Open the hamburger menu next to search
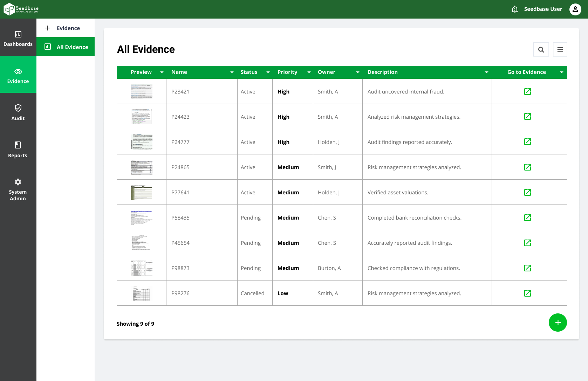 [560, 49]
